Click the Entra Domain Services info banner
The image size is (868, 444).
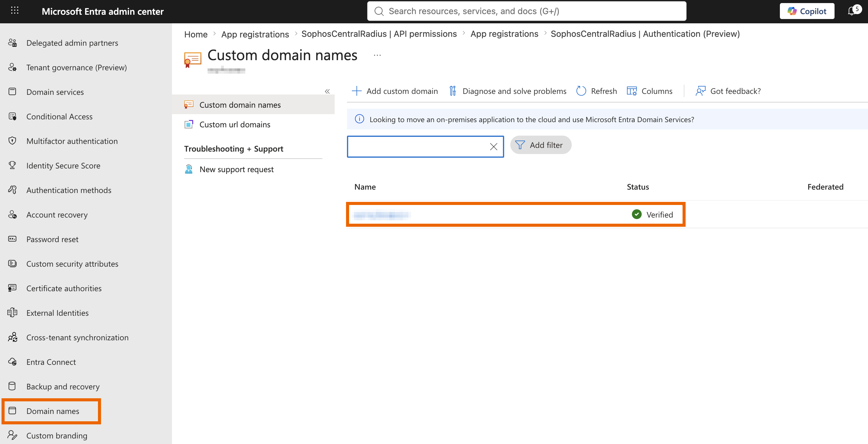click(x=607, y=119)
